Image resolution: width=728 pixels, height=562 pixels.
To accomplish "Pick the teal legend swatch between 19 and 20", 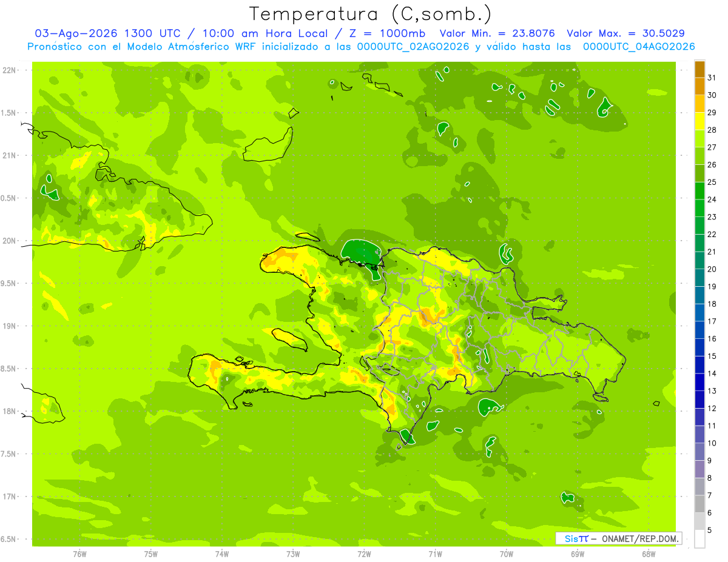I will [x=699, y=278].
